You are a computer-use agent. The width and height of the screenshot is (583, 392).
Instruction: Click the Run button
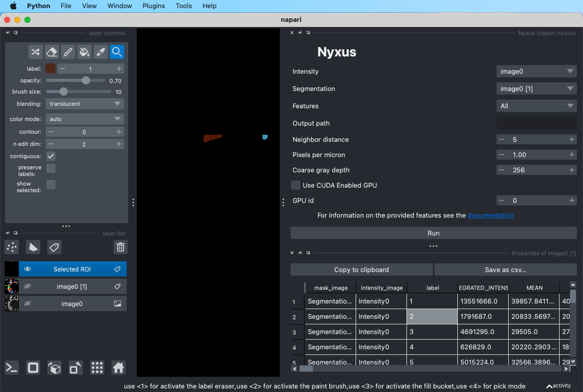tap(433, 233)
